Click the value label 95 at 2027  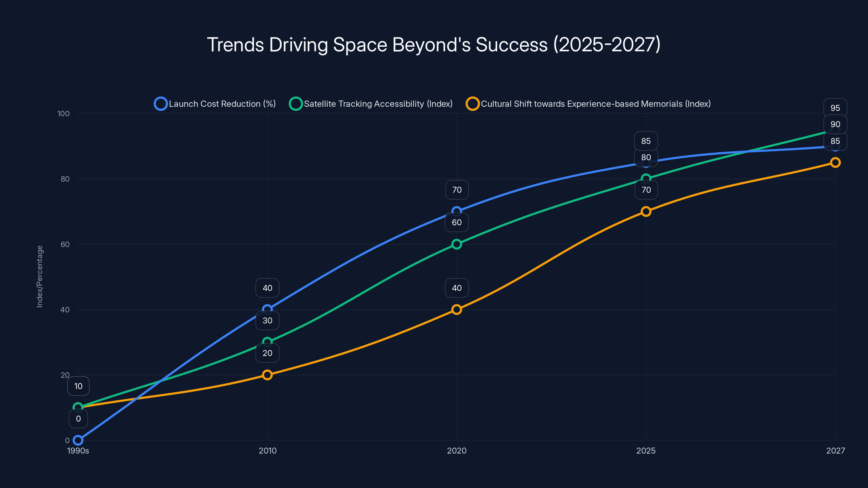835,108
